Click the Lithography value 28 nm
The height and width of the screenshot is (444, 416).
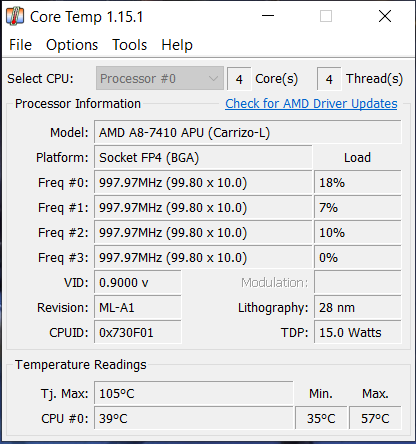pyautogui.click(x=358, y=308)
